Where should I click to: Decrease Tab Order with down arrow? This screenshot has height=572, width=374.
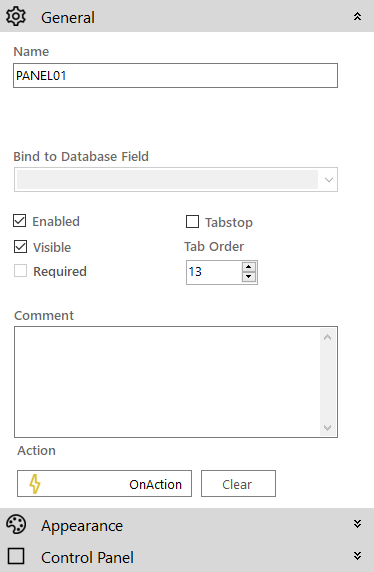pyautogui.click(x=248, y=277)
